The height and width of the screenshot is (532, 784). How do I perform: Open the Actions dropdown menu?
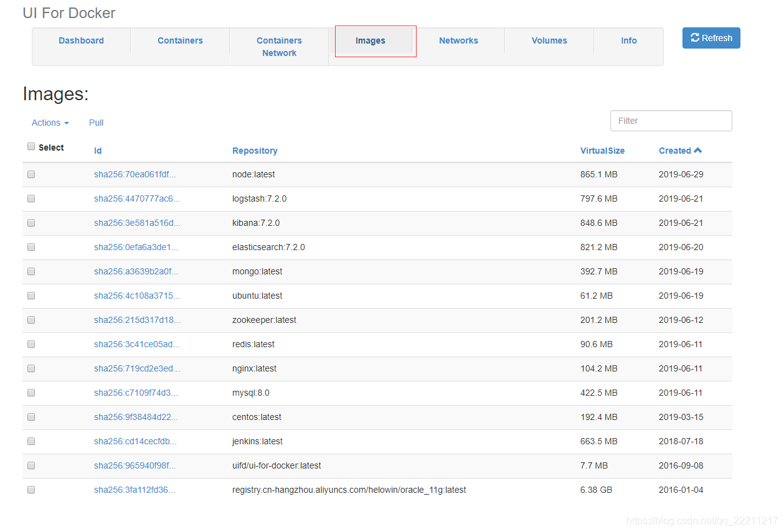(49, 123)
